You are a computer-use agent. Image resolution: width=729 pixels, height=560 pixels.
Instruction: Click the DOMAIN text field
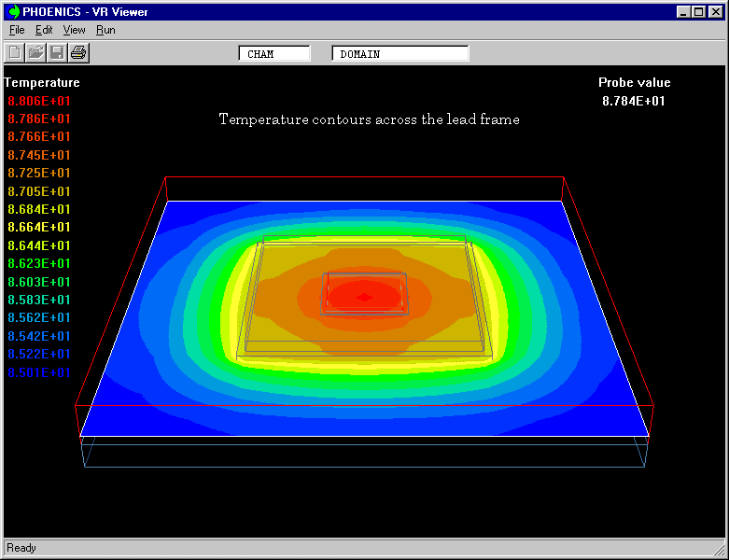point(400,54)
